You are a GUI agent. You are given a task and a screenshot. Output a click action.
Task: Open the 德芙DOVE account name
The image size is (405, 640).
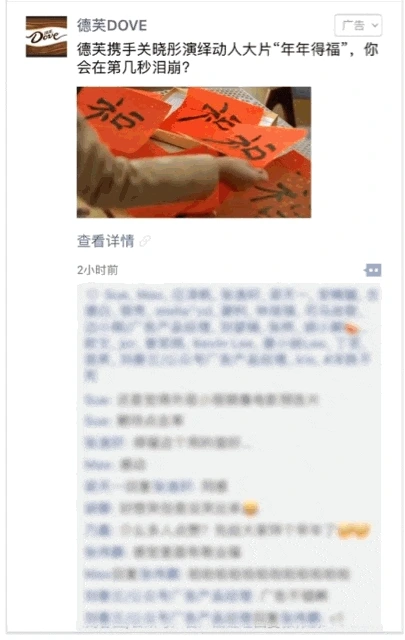point(112,25)
